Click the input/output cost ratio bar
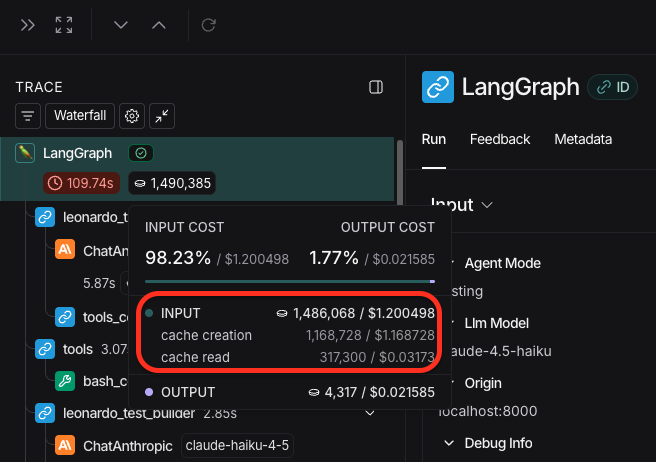Screen dimensions: 656x462 pos(290,281)
